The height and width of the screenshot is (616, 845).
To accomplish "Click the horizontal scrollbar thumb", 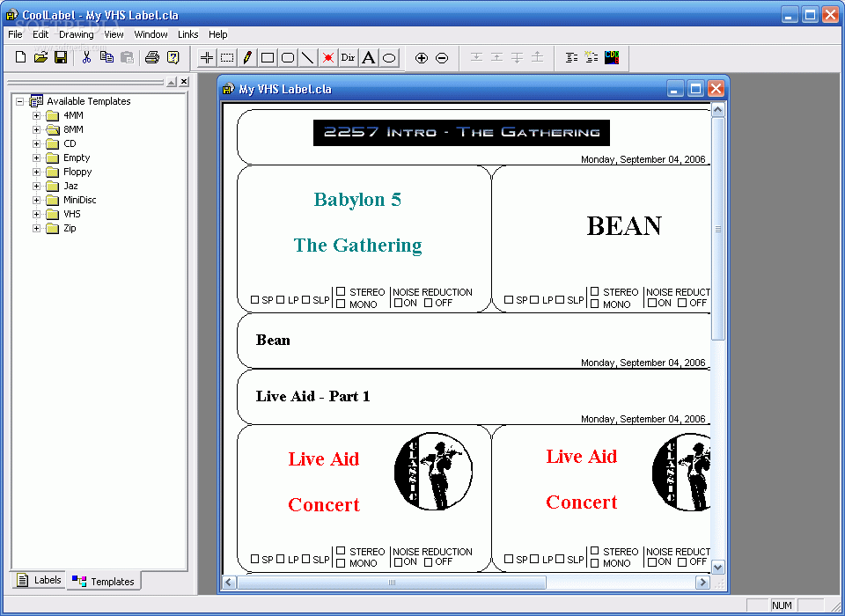I will [392, 582].
